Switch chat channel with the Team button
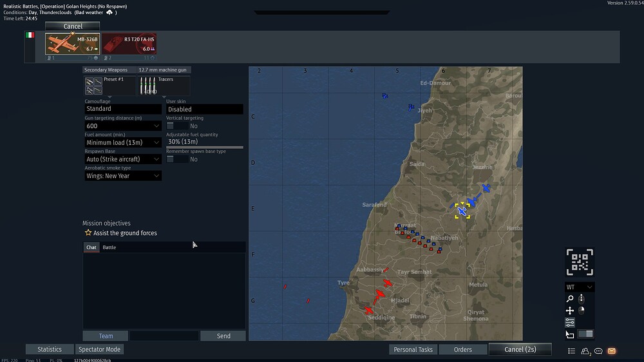Screen dimensions: 644x362 (x=106, y=336)
